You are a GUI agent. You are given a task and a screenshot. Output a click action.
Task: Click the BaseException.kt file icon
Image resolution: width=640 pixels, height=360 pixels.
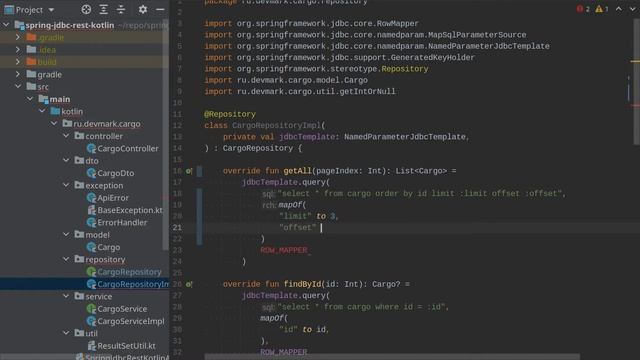point(91,210)
